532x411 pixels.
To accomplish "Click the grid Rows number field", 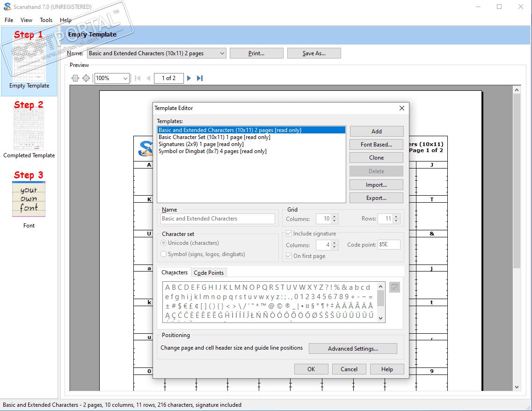I will pyautogui.click(x=385, y=219).
